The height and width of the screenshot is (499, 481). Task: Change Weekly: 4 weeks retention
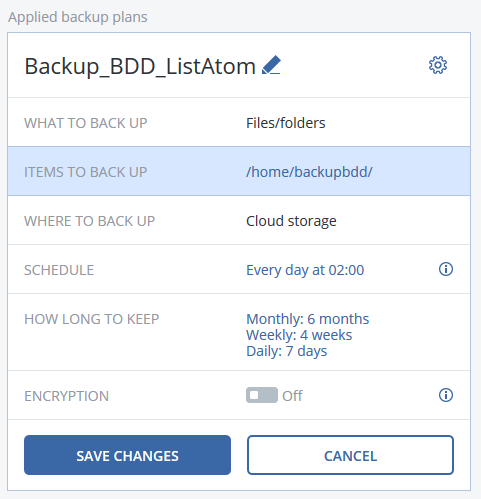pos(299,335)
